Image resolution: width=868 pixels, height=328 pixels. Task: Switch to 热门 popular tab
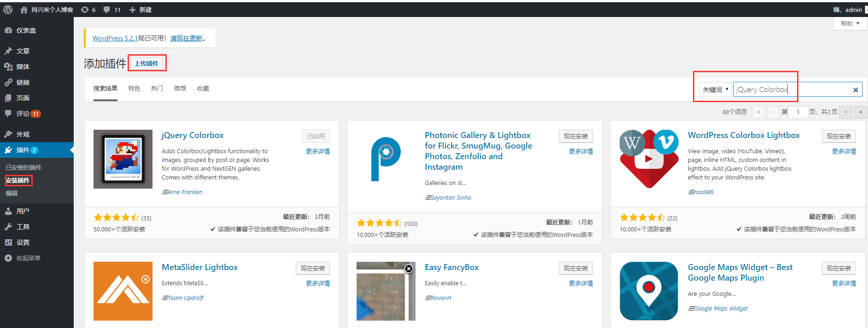coord(157,88)
